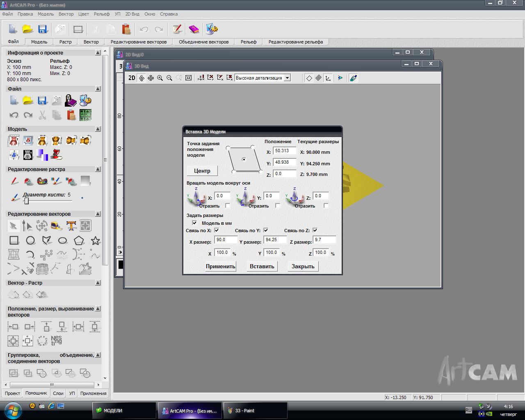Click the 'Центр' button
Viewport: 525px width, 420px height.
(202, 171)
